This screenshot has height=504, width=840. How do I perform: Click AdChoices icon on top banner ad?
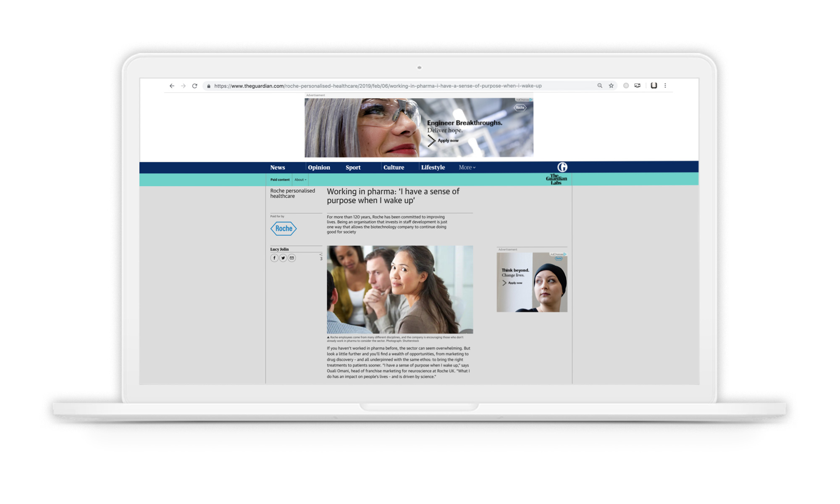pyautogui.click(x=524, y=100)
